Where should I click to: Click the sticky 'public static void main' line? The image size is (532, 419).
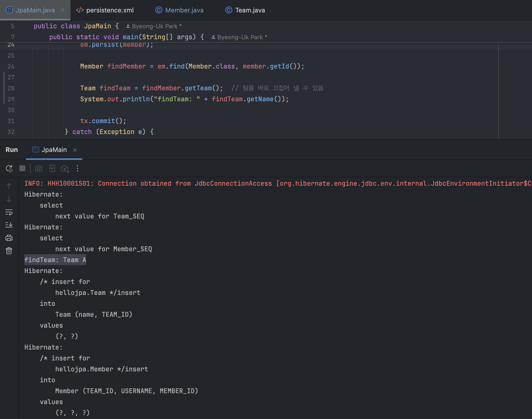point(127,37)
